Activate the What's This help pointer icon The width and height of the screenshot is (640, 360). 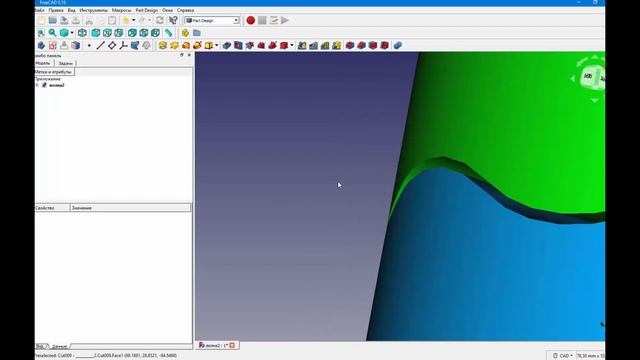(173, 20)
